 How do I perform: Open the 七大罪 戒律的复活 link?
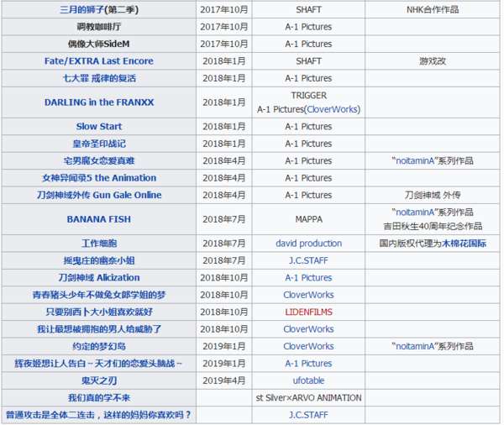click(x=99, y=78)
